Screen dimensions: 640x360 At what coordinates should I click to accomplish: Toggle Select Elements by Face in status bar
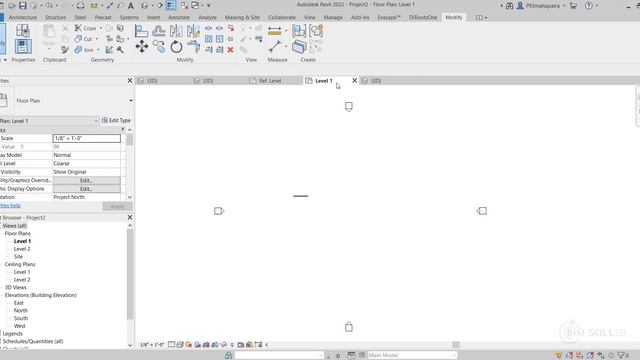590,356
